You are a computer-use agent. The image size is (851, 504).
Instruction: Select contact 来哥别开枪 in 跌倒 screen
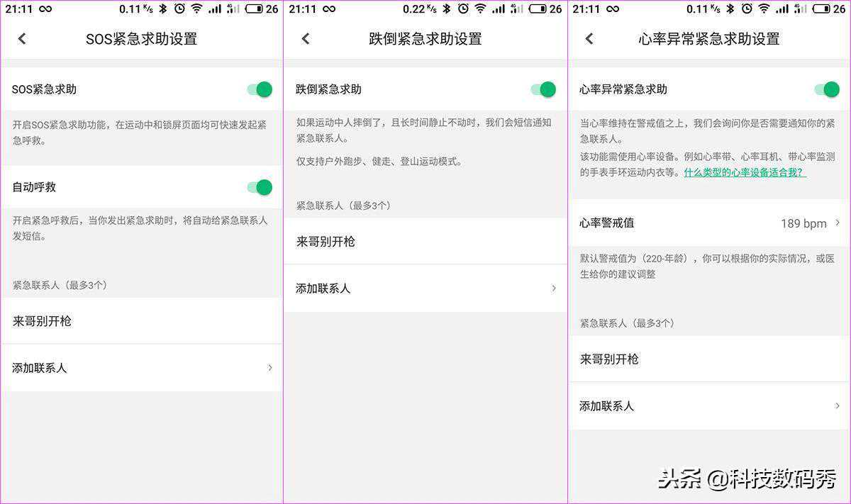(425, 242)
